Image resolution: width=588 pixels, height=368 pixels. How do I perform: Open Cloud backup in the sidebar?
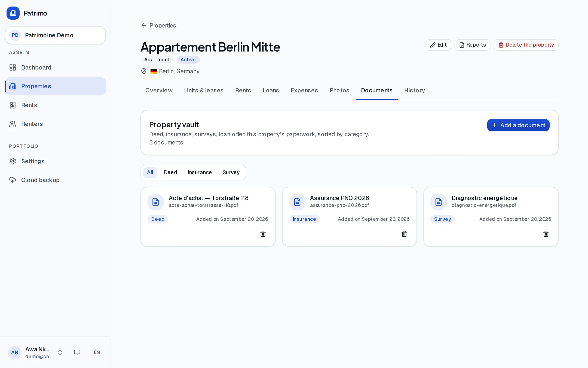pos(55,180)
